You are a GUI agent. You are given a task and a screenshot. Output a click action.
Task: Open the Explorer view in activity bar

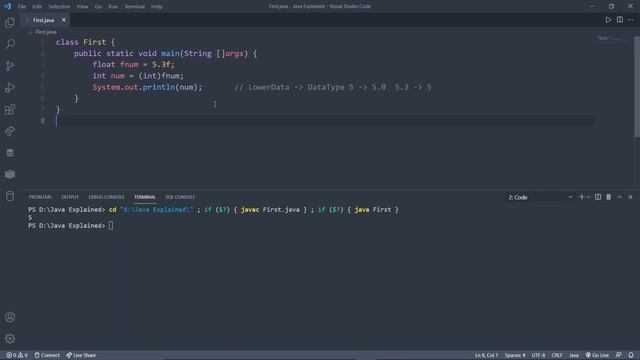(10, 22)
